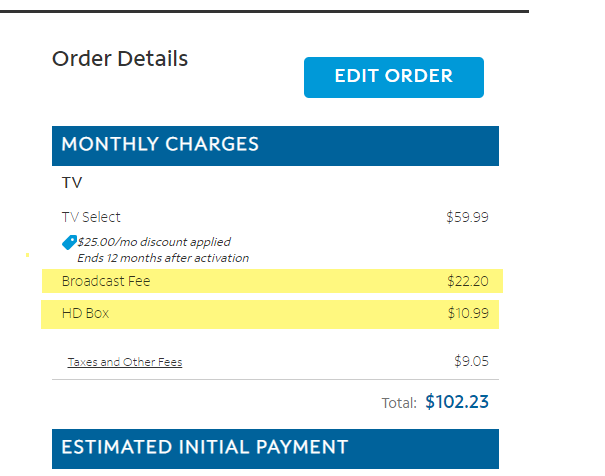The width and height of the screenshot is (605, 476).
Task: Click the TV Select plan name
Action: pos(91,217)
